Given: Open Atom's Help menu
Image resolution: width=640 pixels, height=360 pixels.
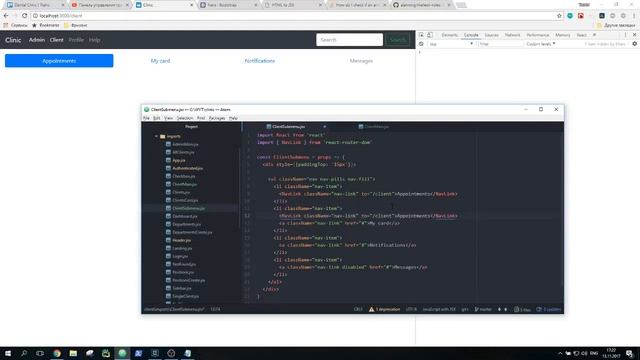Looking at the screenshot, I should (233, 118).
